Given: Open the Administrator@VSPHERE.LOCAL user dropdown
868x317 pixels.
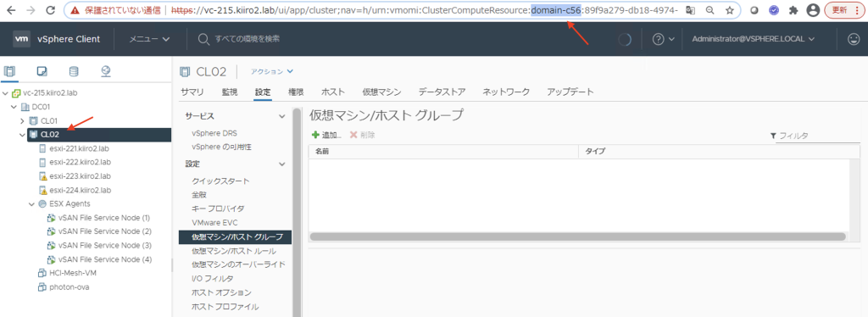Looking at the screenshot, I should (x=754, y=39).
